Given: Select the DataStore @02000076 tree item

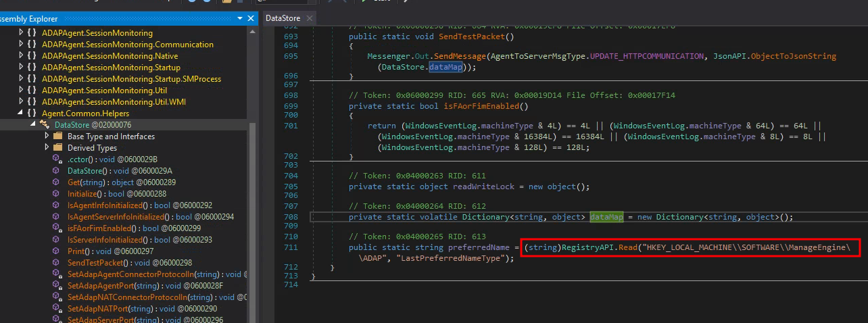Looking at the screenshot, I should click(x=93, y=124).
